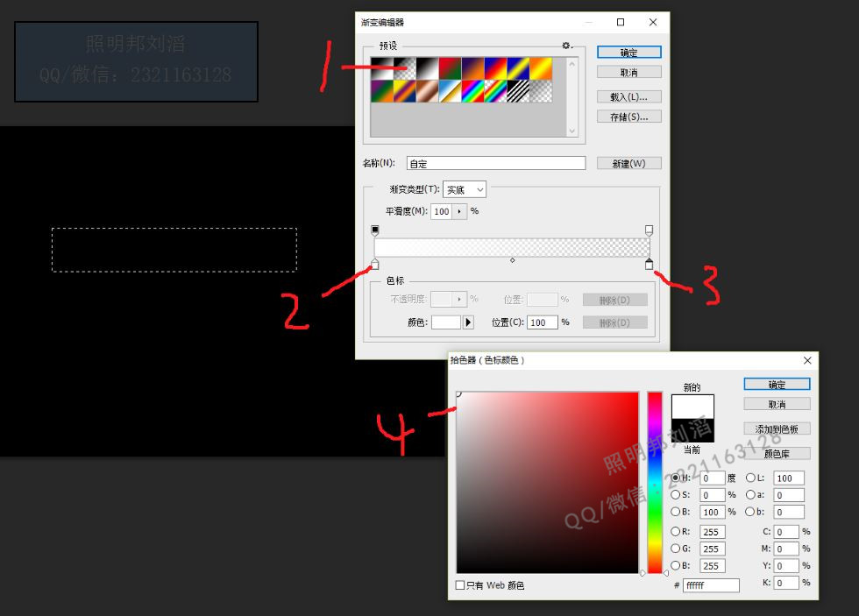This screenshot has width=859, height=616.
Task: Select the right opacity stop above the gradient bar
Action: [x=650, y=230]
